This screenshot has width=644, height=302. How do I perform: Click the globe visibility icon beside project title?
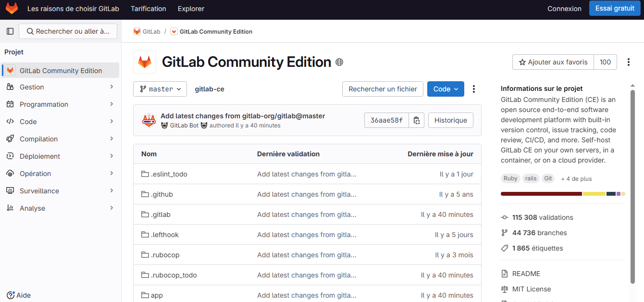[339, 62]
